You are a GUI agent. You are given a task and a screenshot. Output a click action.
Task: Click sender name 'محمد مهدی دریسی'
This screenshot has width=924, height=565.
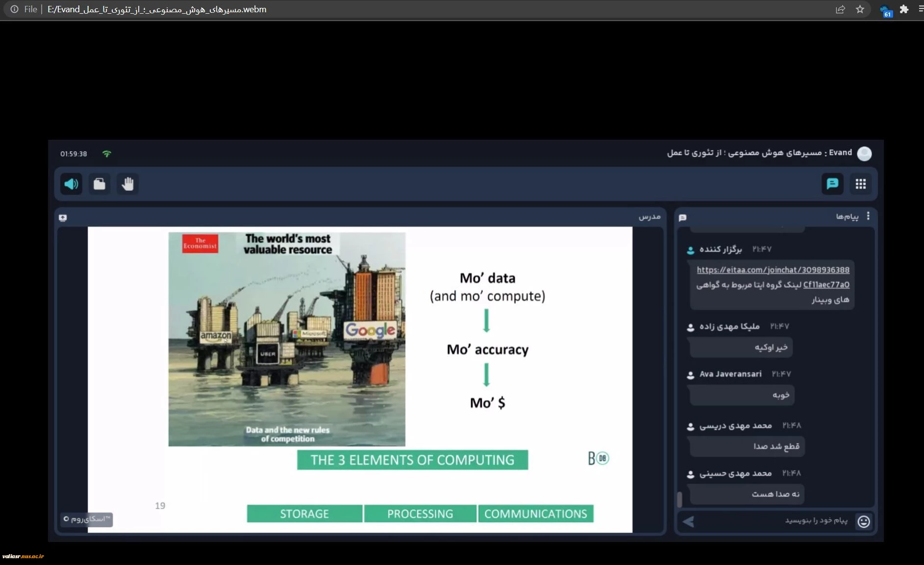coord(735,425)
